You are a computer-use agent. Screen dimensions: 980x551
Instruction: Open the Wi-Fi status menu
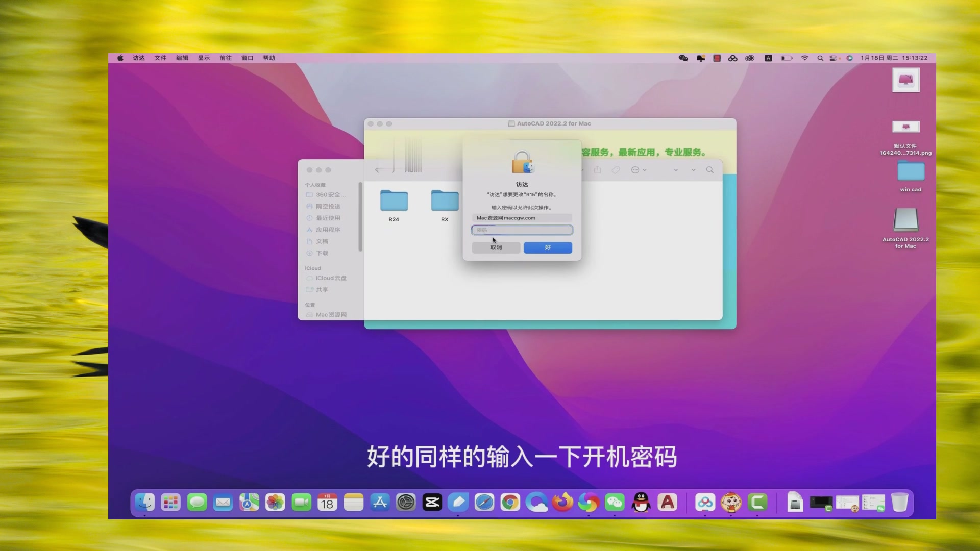click(x=805, y=58)
